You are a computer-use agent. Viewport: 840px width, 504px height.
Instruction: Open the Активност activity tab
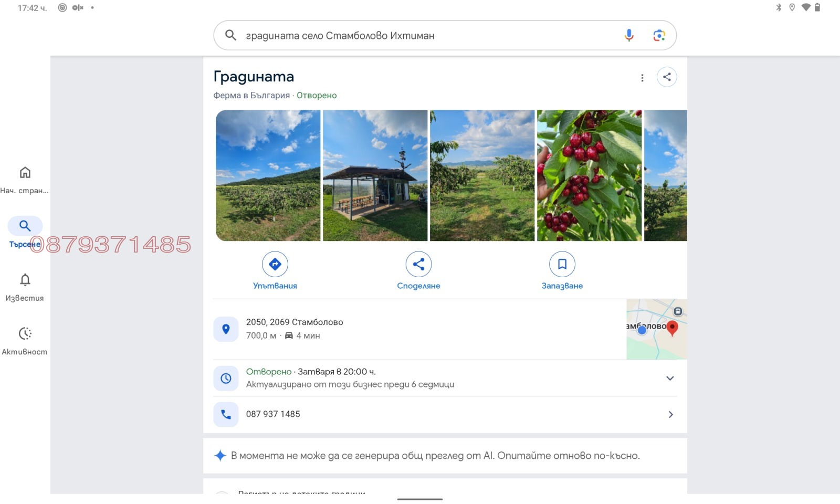25,341
